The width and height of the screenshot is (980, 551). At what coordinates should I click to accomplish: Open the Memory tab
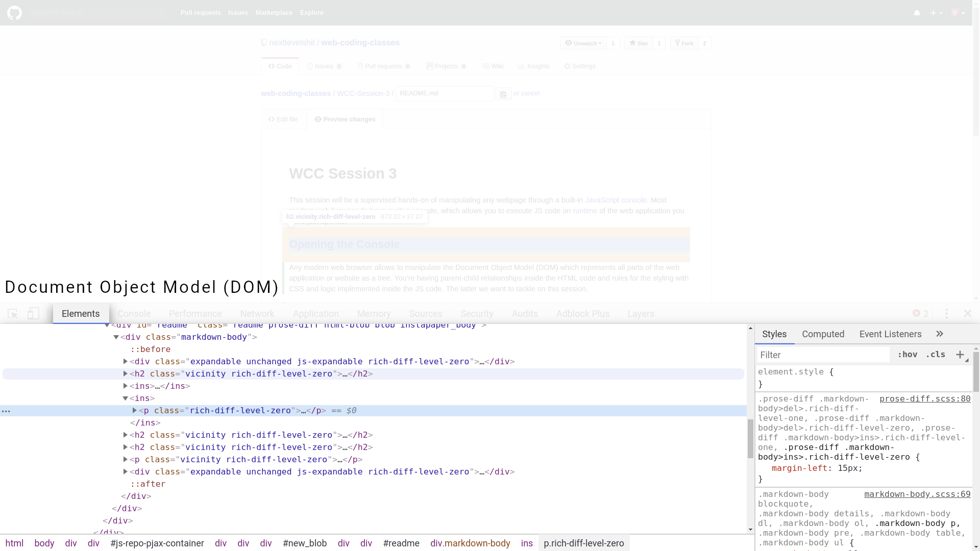pos(374,314)
